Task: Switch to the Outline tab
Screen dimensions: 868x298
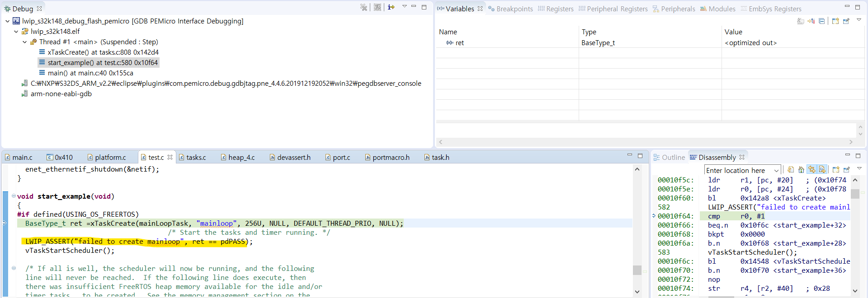Action: 670,158
